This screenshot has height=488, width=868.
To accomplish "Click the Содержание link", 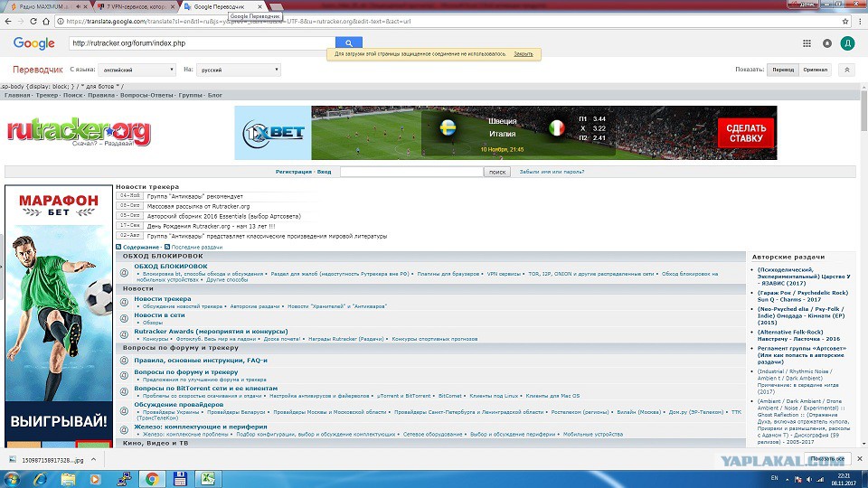I will tap(141, 248).
